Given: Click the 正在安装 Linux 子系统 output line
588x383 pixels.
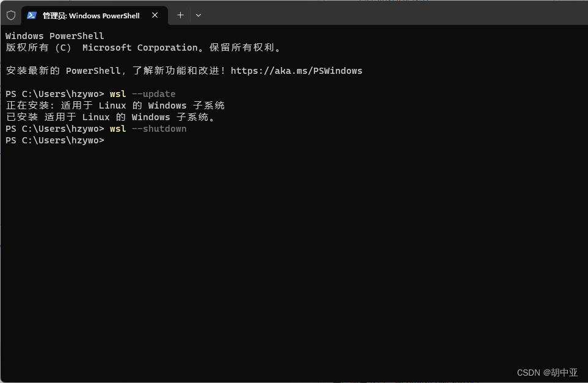Looking at the screenshot, I should tap(115, 105).
